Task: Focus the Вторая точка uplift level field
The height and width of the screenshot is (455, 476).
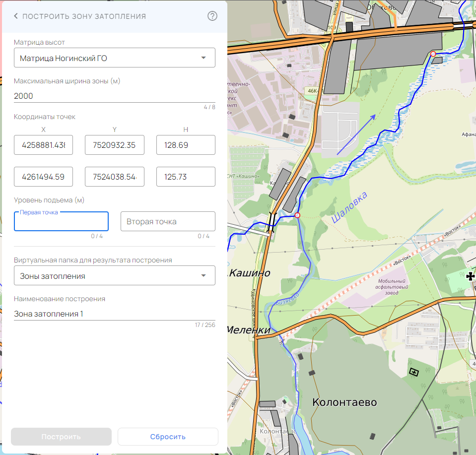Action: click(168, 221)
